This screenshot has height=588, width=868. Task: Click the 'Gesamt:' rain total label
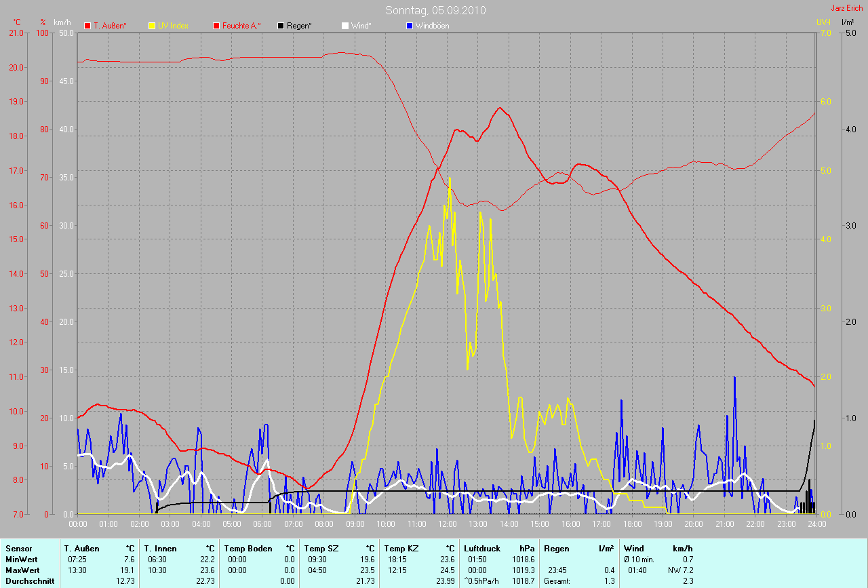[x=557, y=581]
